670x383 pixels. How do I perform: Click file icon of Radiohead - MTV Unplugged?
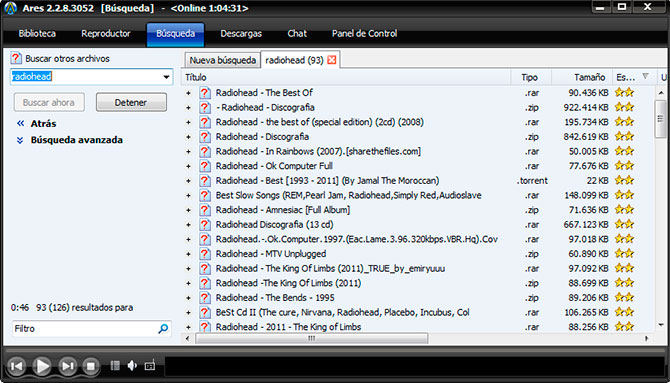pos(205,254)
